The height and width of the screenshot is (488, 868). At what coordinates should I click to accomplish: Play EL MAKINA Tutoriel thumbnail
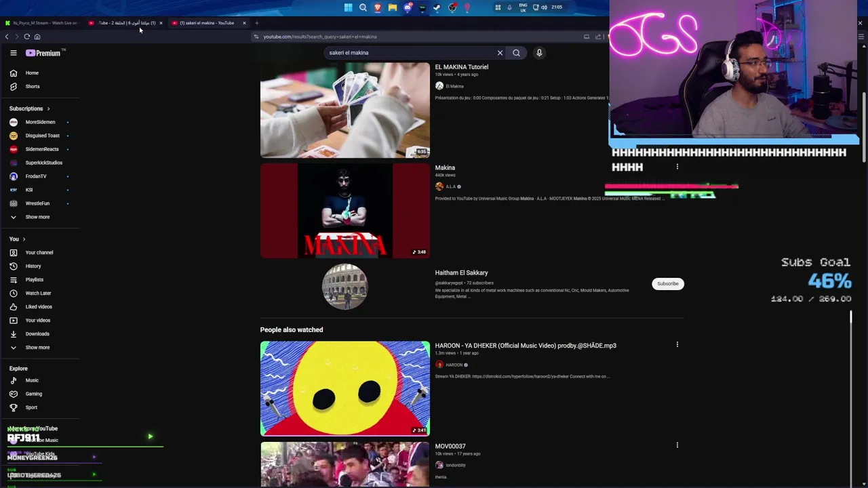click(x=344, y=110)
